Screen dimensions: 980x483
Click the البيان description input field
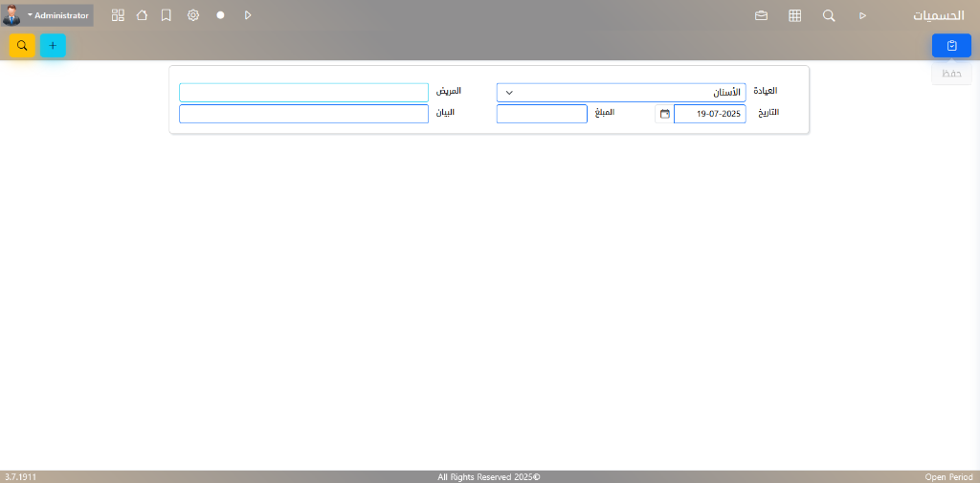pos(303,114)
